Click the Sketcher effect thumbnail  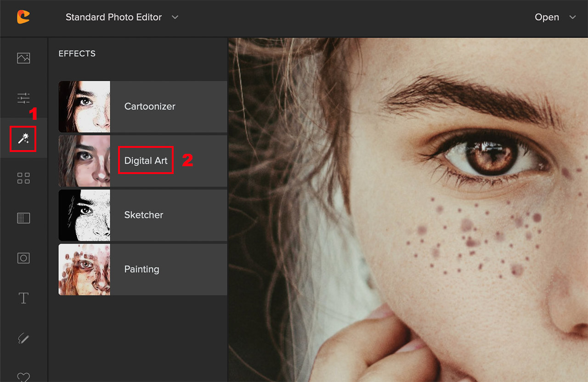point(85,215)
